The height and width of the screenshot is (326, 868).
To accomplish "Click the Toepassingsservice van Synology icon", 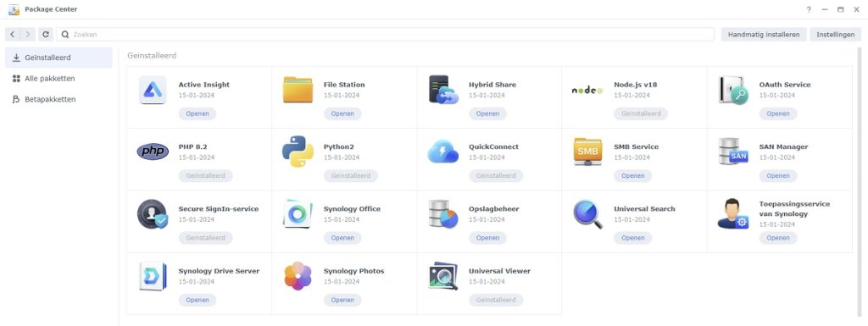I will 733,214.
